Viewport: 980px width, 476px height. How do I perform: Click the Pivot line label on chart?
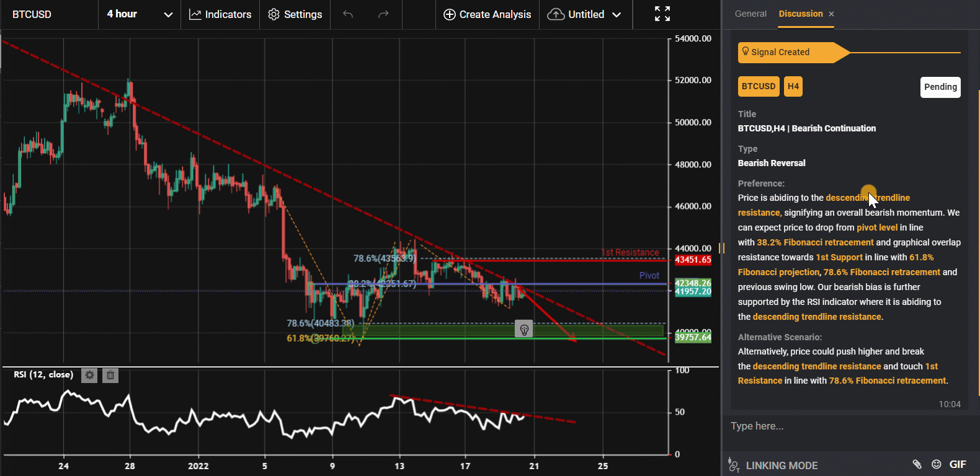click(649, 275)
